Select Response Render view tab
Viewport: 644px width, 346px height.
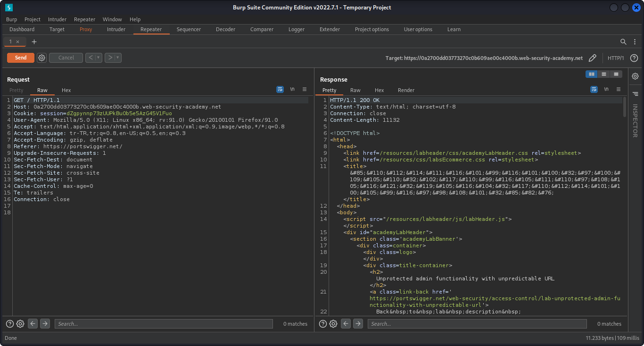[406, 90]
